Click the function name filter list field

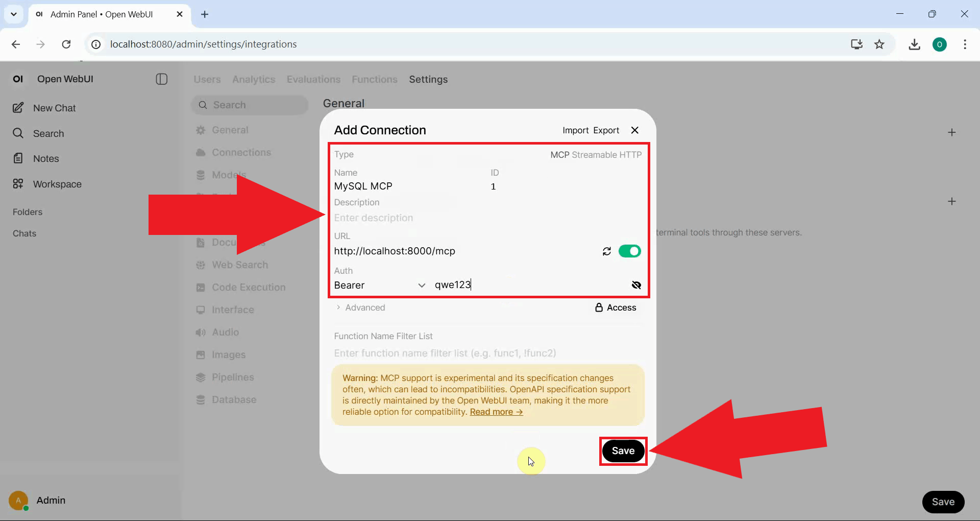click(487, 353)
